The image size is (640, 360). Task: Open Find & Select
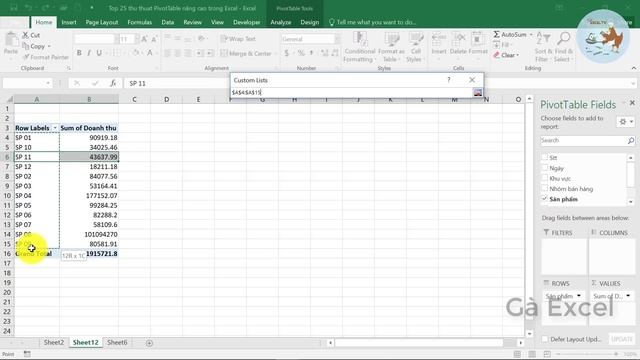point(564,47)
